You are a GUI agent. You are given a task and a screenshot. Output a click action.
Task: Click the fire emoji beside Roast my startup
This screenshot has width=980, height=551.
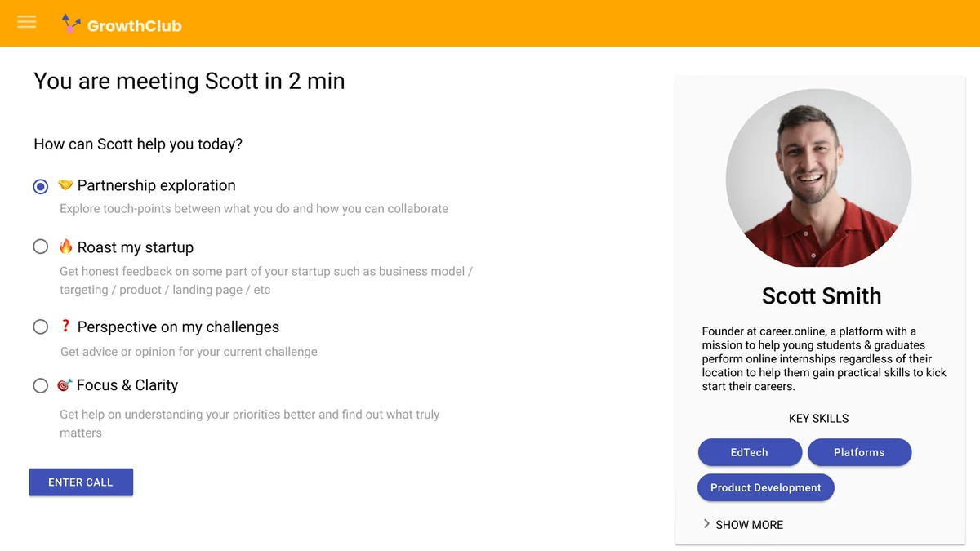pos(66,247)
